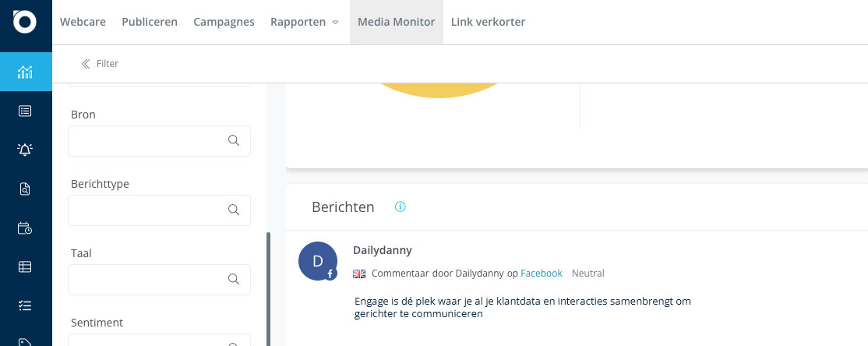Collapse filter panel with double chevron
This screenshot has height=346, width=868.
point(85,64)
